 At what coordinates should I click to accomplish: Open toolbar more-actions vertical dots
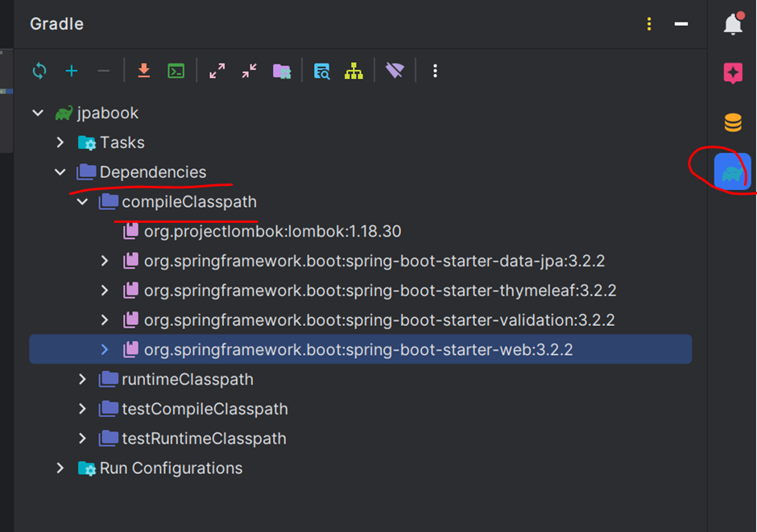click(435, 71)
